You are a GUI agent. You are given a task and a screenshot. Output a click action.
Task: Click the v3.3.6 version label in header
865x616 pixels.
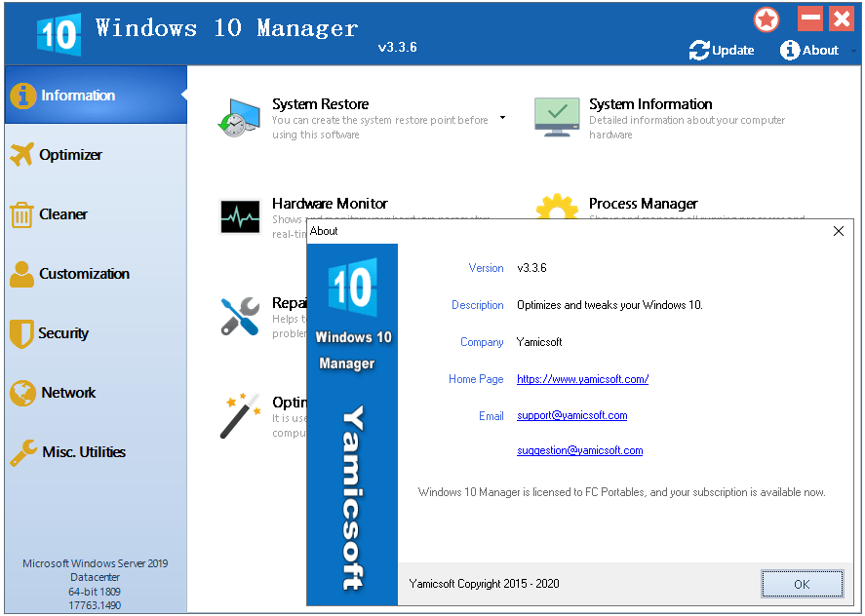pyautogui.click(x=397, y=47)
